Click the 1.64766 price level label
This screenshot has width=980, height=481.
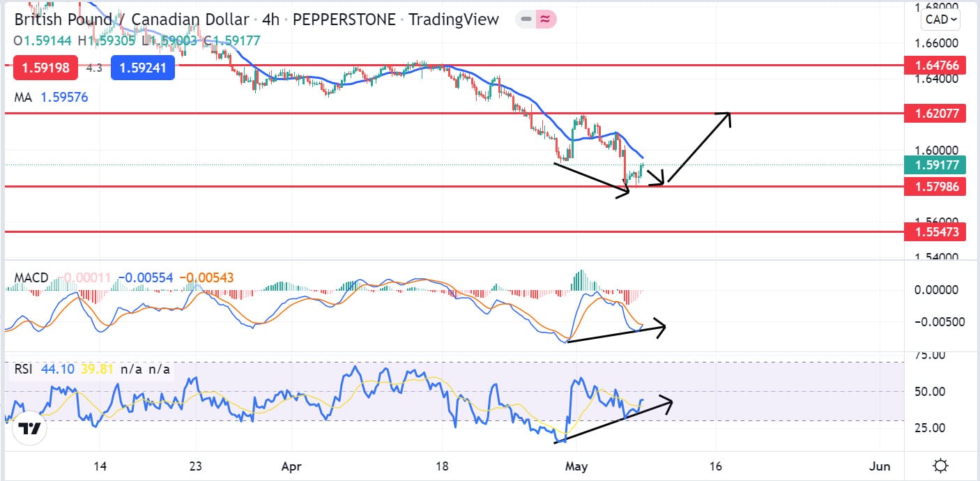pos(934,66)
